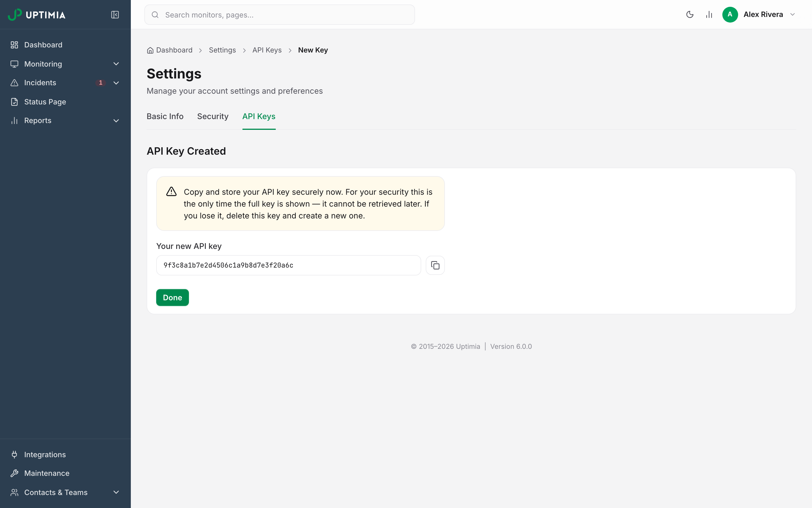Click the 'Your new API key' label
Screen dimensions: 812x508
coord(189,246)
